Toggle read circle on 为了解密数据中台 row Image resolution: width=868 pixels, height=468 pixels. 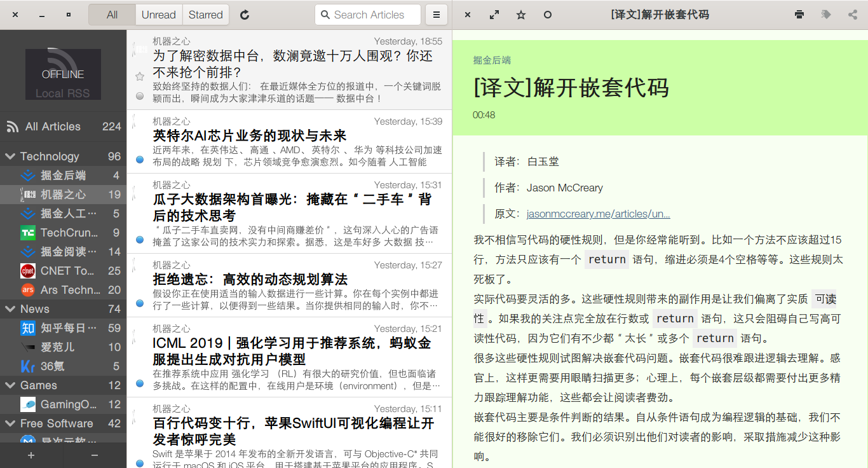tap(140, 96)
